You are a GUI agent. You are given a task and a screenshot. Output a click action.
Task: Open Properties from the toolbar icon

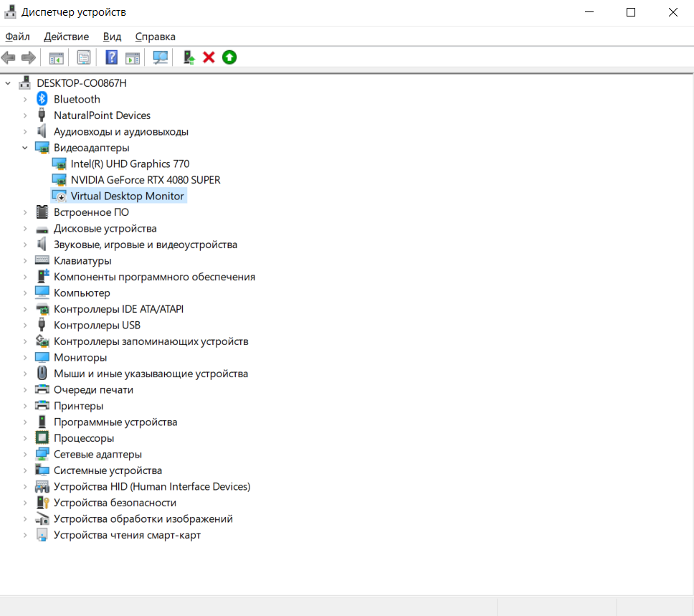pyautogui.click(x=84, y=57)
